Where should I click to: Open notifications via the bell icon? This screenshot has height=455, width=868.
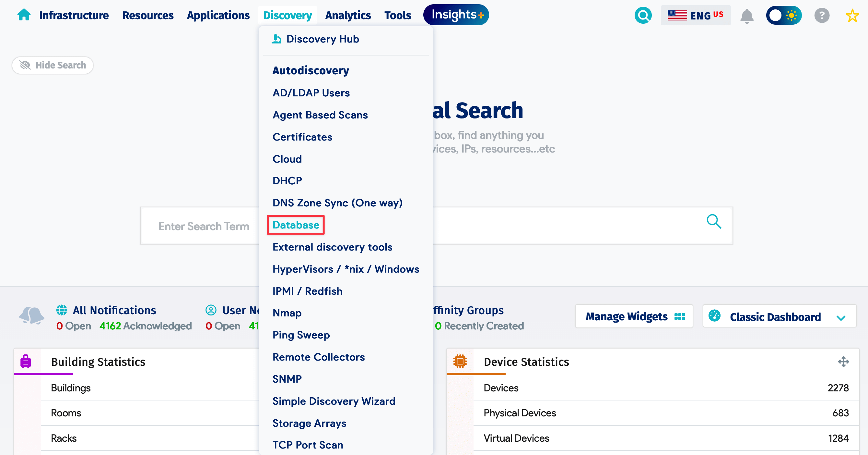click(747, 16)
